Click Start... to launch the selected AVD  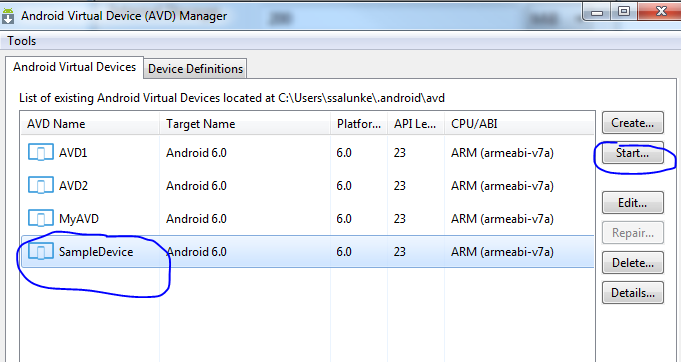632,153
